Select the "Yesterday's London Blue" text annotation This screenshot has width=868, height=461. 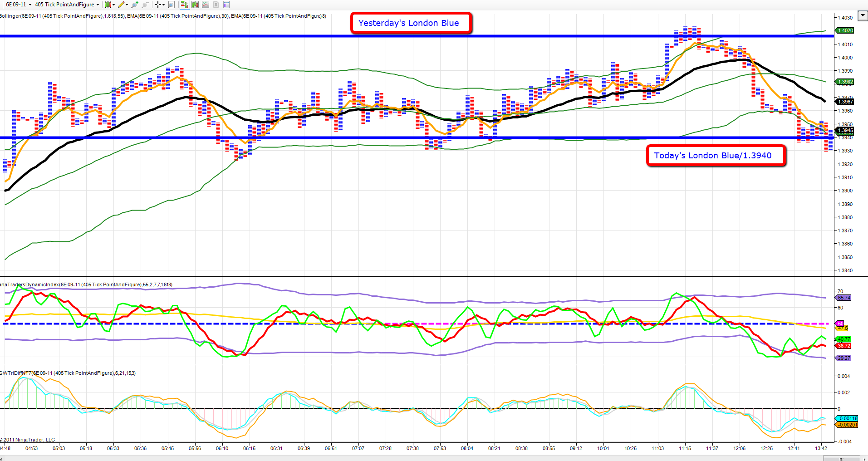(x=411, y=23)
